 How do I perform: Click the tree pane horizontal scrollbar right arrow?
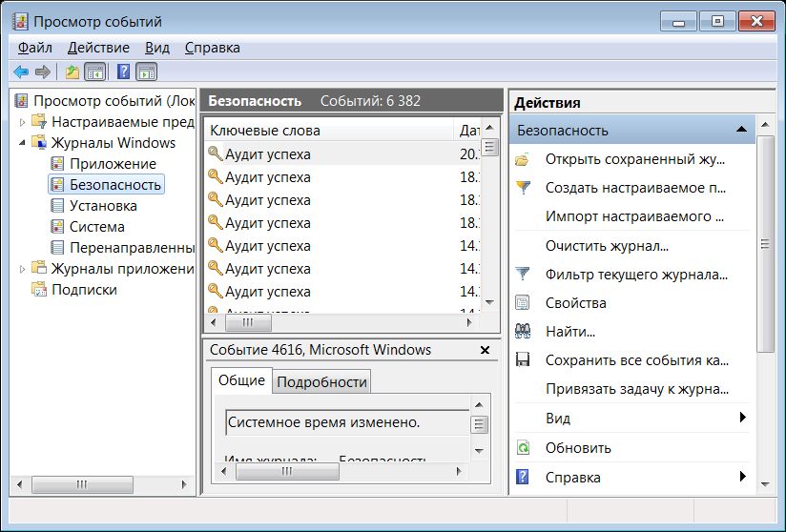(x=184, y=484)
